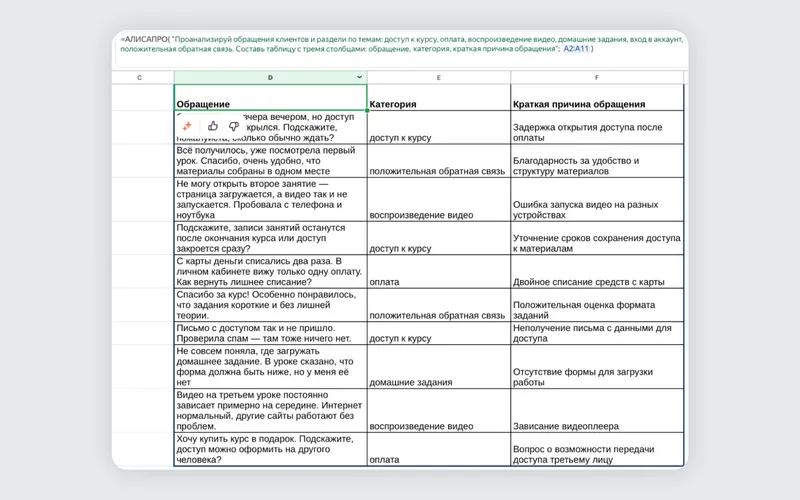This screenshot has height=500, width=800.
Task: Select cell 'Ошибка запуска видео на разных устройствах'
Action: tap(597, 199)
